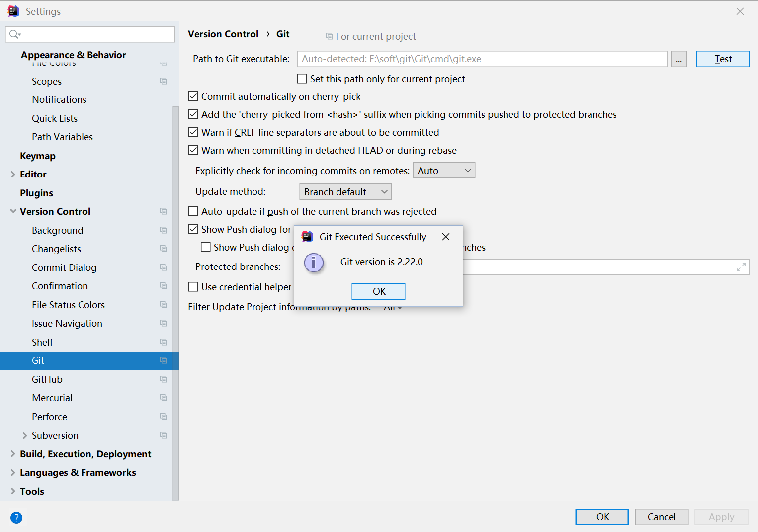Click Cancel button in Settings
Image resolution: width=758 pixels, height=532 pixels.
(x=662, y=517)
